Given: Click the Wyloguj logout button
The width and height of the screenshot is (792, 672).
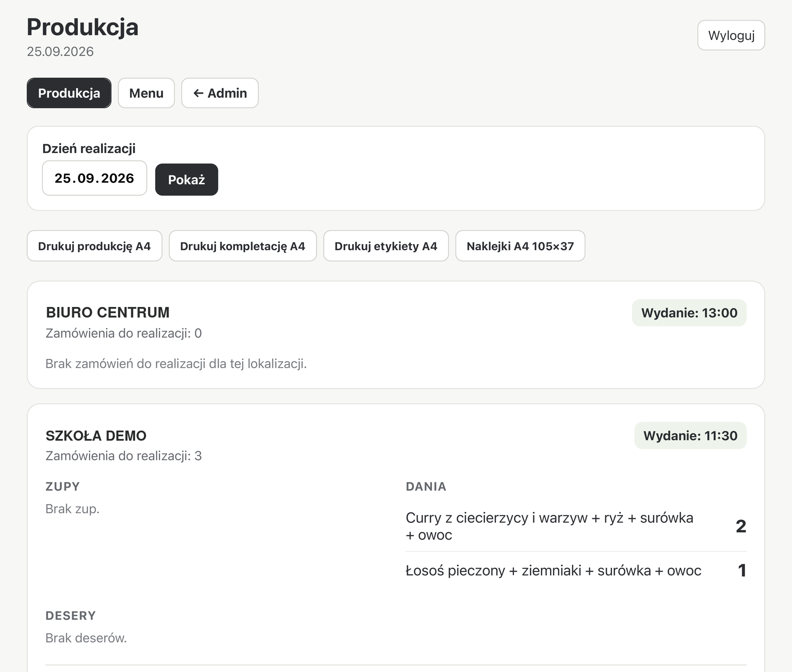Looking at the screenshot, I should 731,35.
